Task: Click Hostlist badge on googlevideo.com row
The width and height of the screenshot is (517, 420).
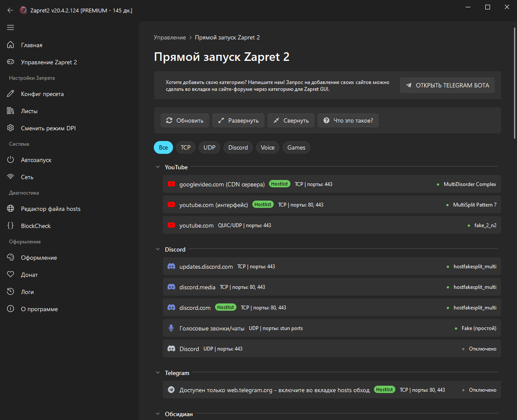Action: (280, 184)
